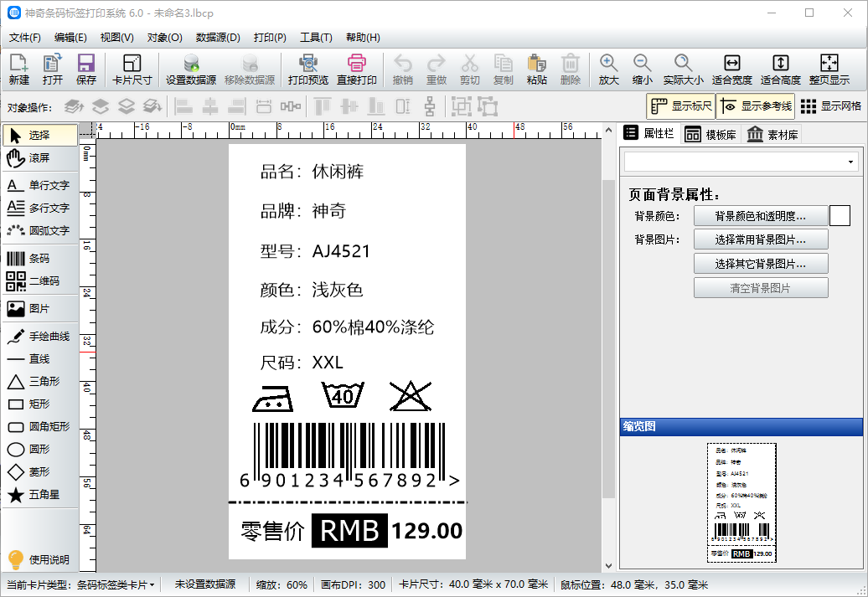868x597 pixels.
Task: Click the 直接打印 direct print icon
Action: [356, 69]
